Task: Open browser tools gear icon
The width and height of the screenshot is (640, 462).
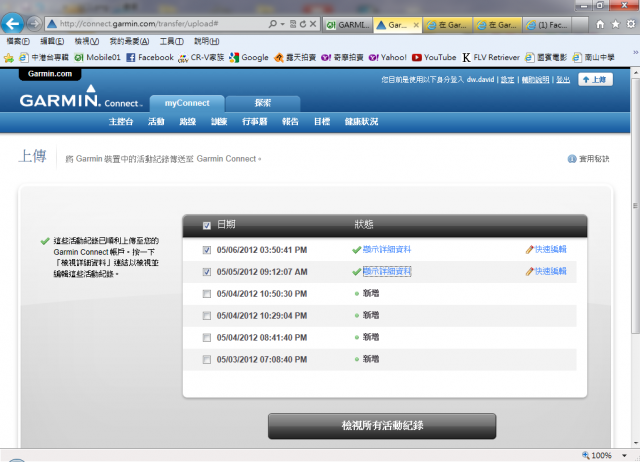Action: 631,24
